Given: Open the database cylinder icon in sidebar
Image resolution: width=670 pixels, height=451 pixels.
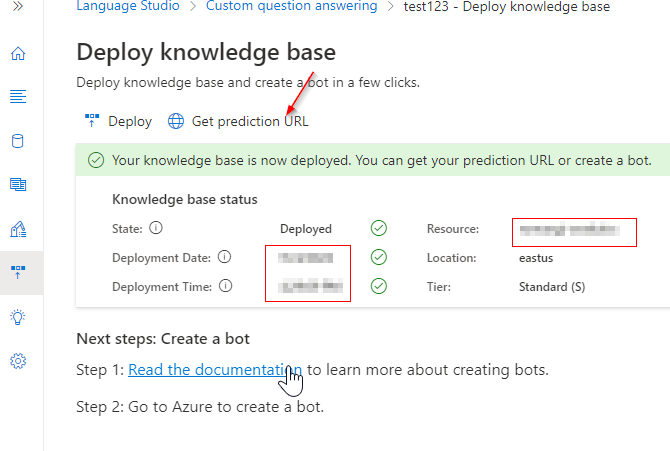Looking at the screenshot, I should (18, 141).
